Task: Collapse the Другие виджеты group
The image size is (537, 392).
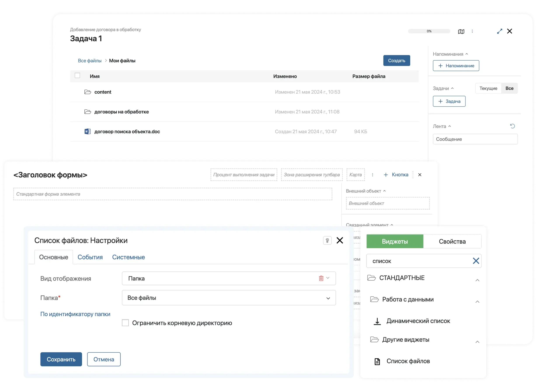Action: tap(477, 342)
